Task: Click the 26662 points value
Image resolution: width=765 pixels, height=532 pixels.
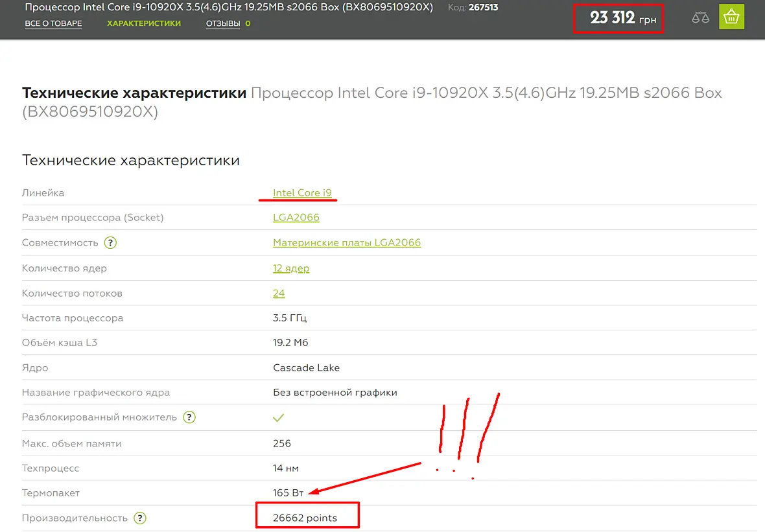Action: (x=305, y=518)
